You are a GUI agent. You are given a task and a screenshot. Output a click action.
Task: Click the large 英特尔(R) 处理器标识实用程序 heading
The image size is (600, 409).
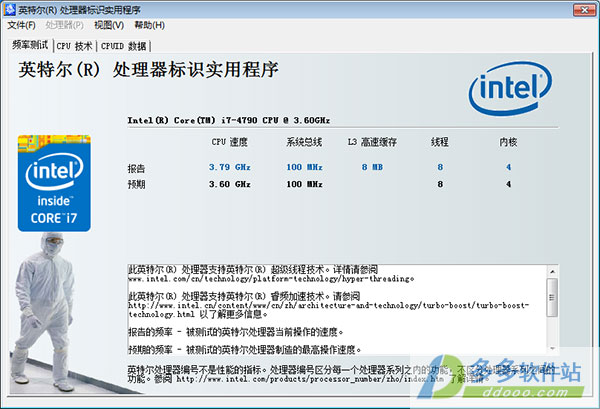pyautogui.click(x=148, y=70)
